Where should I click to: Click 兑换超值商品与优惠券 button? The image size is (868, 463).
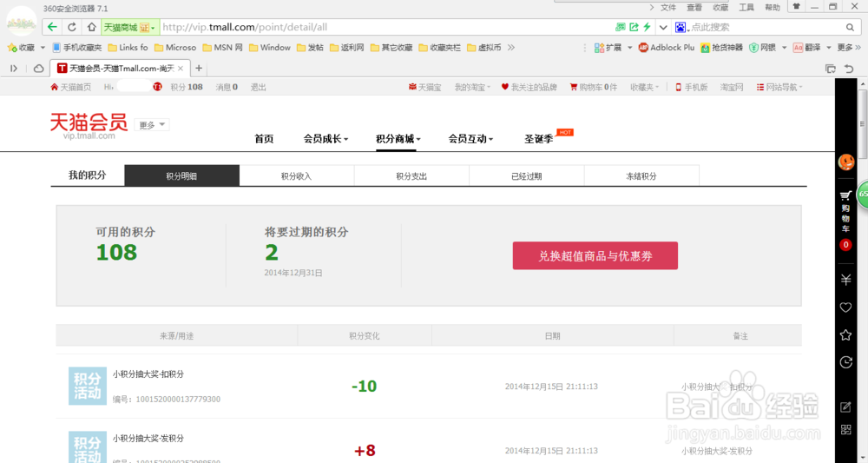pyautogui.click(x=595, y=255)
